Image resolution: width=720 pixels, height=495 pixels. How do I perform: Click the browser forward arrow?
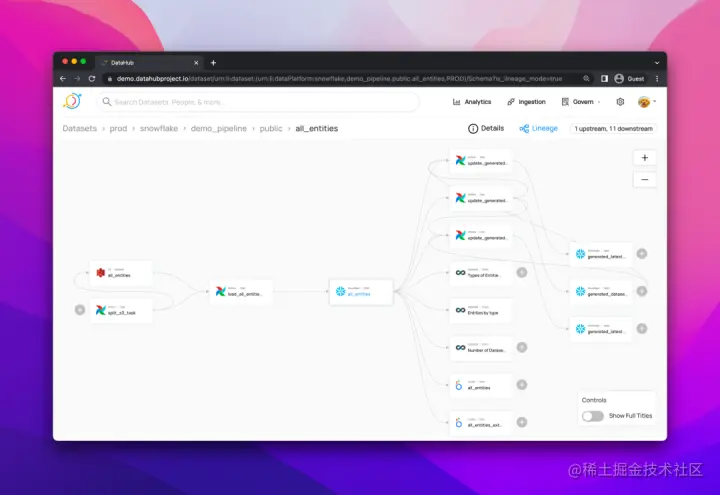coord(77,79)
